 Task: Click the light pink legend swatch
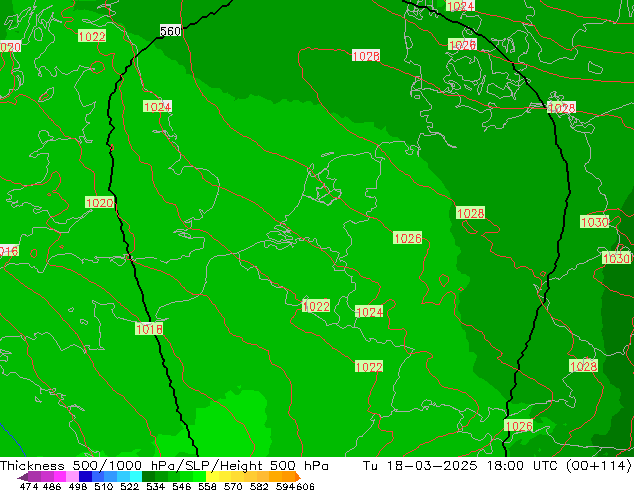coord(72,477)
